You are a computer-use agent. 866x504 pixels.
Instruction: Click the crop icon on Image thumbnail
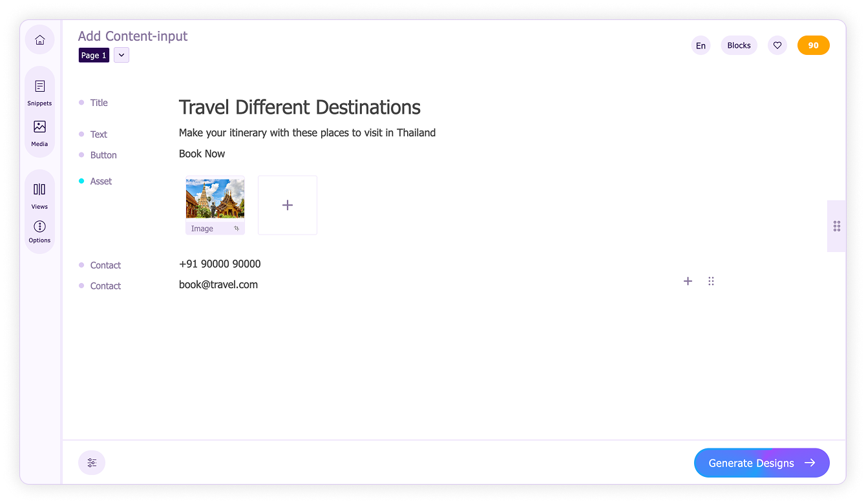(237, 229)
